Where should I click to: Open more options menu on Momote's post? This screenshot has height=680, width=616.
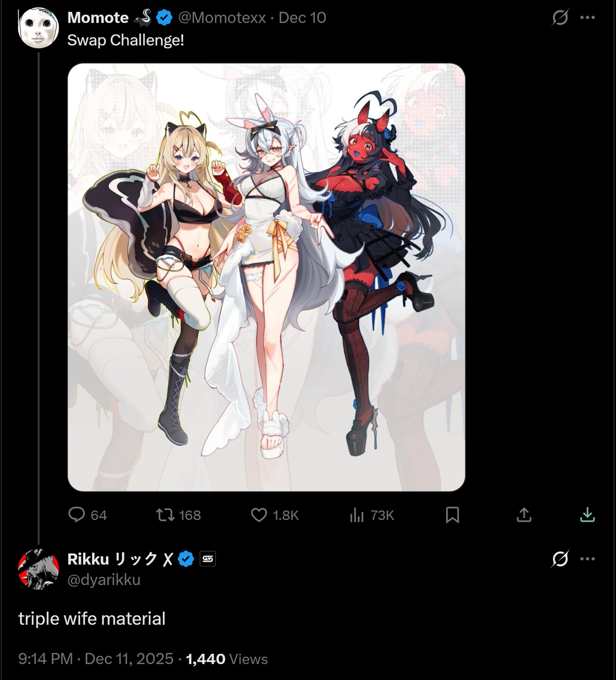587,17
